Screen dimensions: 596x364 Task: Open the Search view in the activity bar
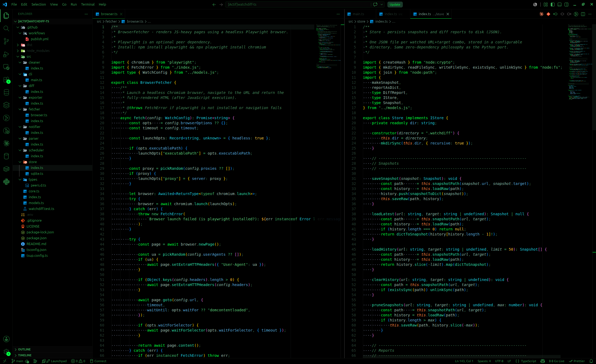coord(6,28)
